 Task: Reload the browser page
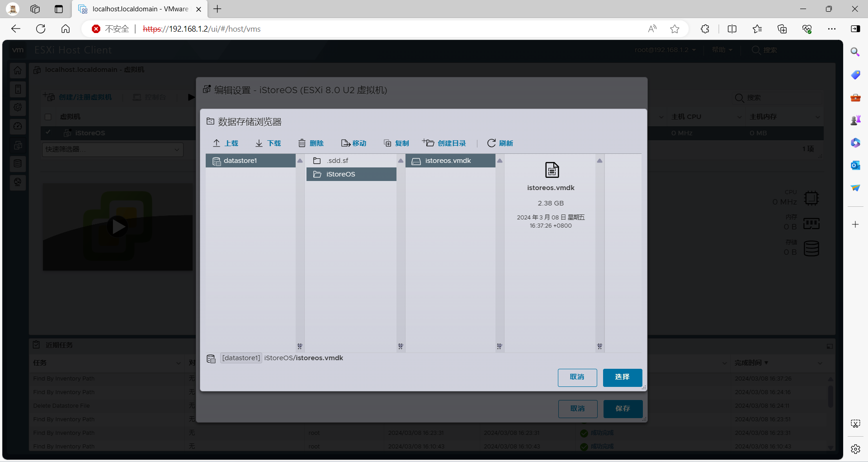point(41,29)
